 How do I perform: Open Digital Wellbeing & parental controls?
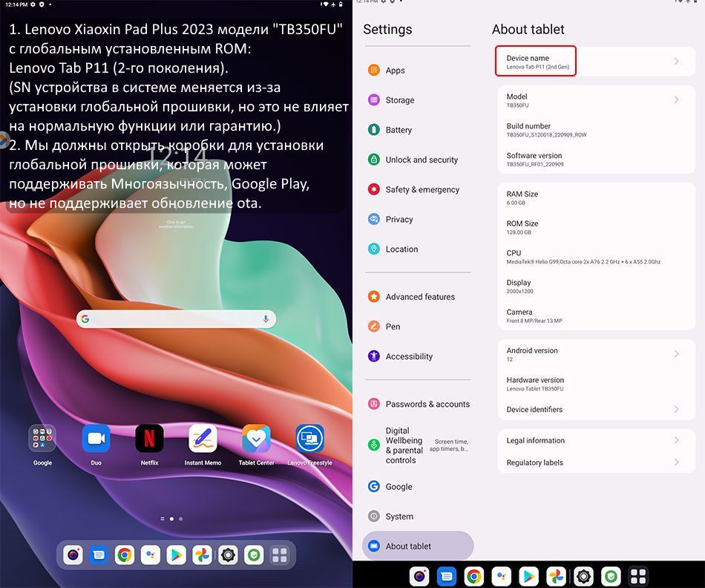pyautogui.click(x=418, y=445)
